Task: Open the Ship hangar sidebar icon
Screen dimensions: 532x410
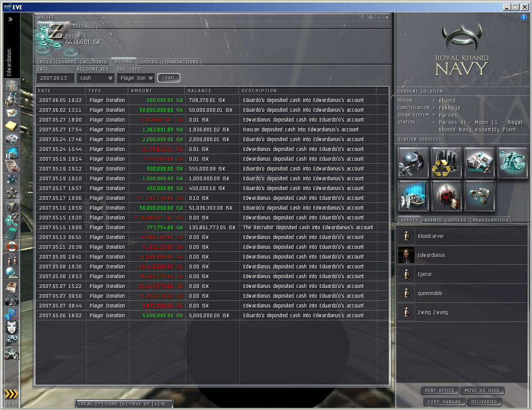Action: (11, 339)
